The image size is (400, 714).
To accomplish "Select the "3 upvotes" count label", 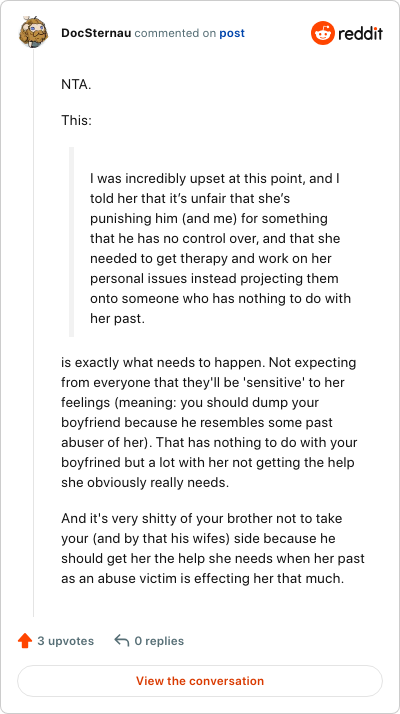I will (66, 641).
